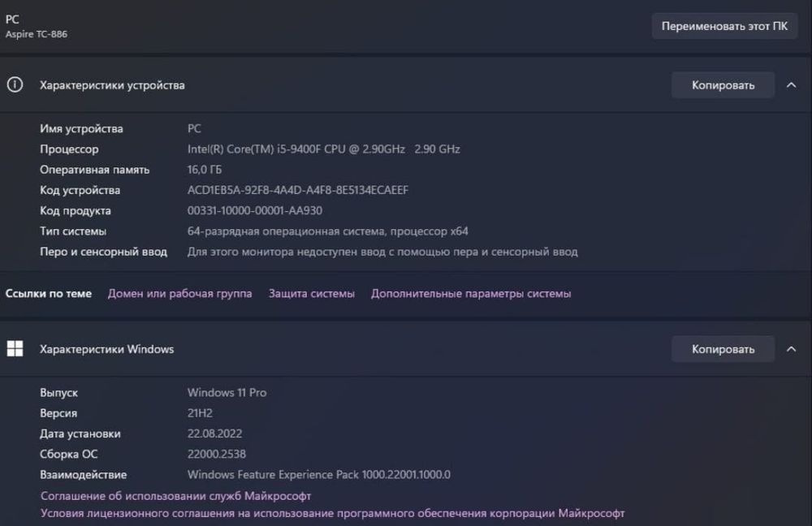Select the Windows 11 Pro edition value
Image resolution: width=812 pixels, height=526 pixels.
[227, 392]
